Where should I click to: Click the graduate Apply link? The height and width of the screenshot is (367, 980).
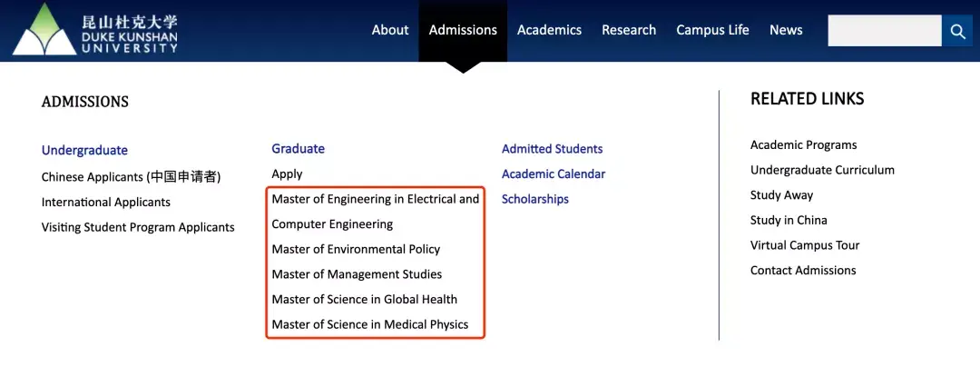(x=287, y=174)
